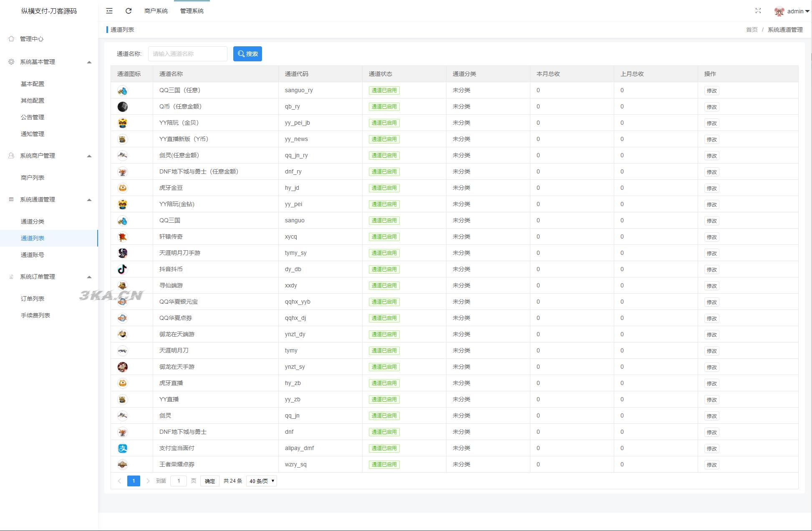Toggle fullscreen mode icon
This screenshot has height=531, width=812.
[758, 11]
